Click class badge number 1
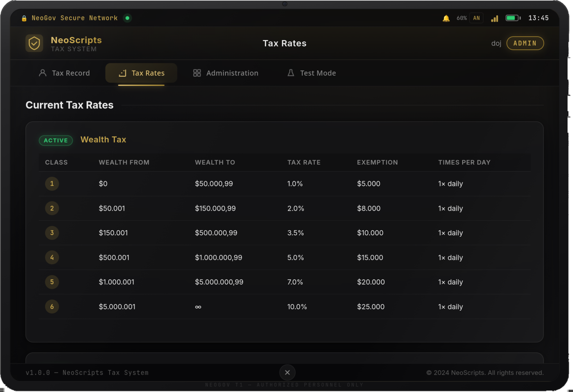Viewport: 573px width, 392px height. [52, 184]
